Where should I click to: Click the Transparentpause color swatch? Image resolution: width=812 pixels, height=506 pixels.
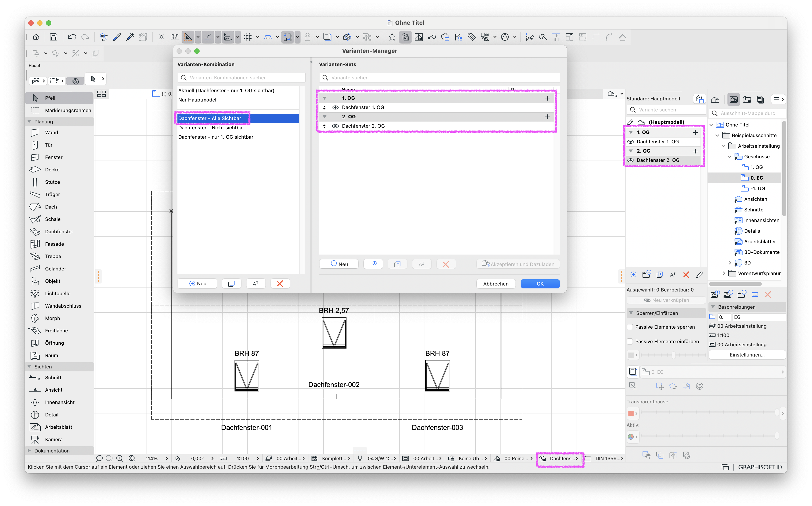click(x=631, y=414)
